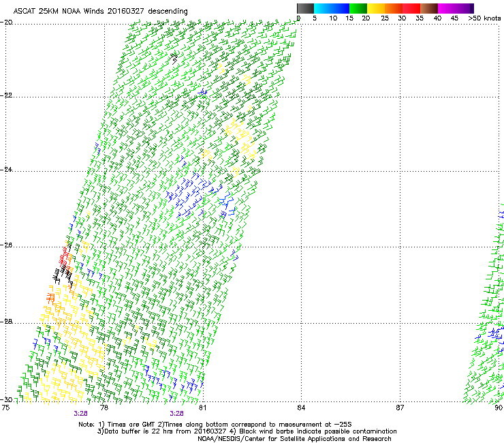Image resolution: width=504 pixels, height=443 pixels.
Task: Click the title 'ASCAT 25KM NOAA Winds 20160327 descending'
Action: tap(100, 11)
